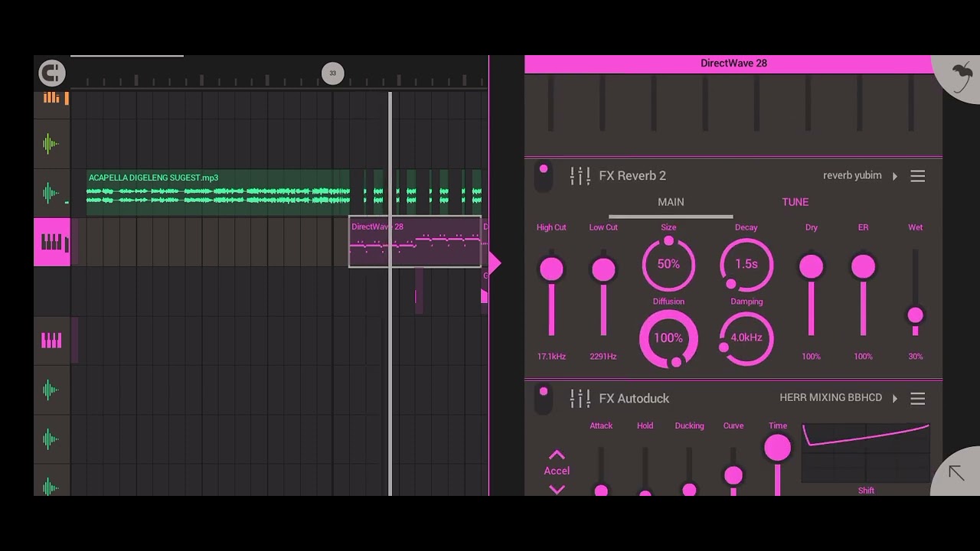The height and width of the screenshot is (551, 980).
Task: Open FX Reverb 2 mixer sliders icon
Action: click(580, 176)
